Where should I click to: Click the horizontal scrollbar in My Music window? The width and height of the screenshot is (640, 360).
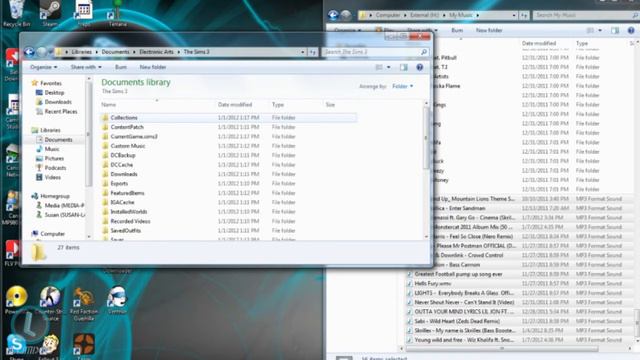(x=502, y=349)
